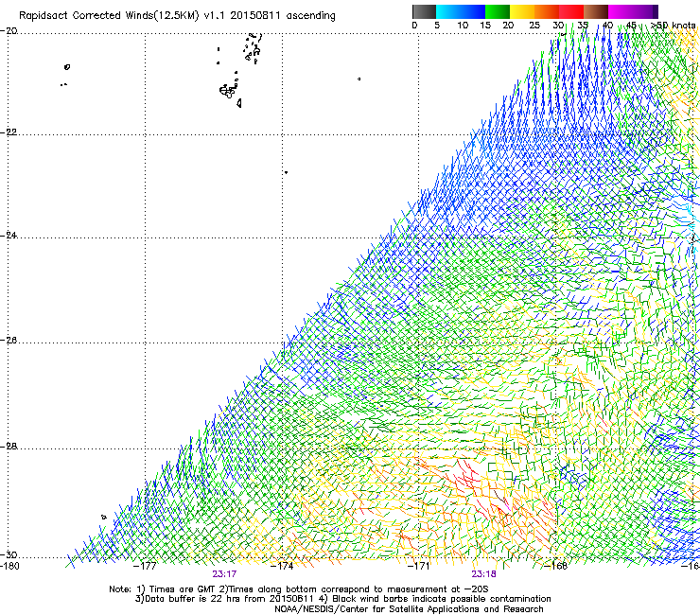This screenshot has width=700, height=615.
Task: Click the -24 latitude axis label
Action: [9, 235]
